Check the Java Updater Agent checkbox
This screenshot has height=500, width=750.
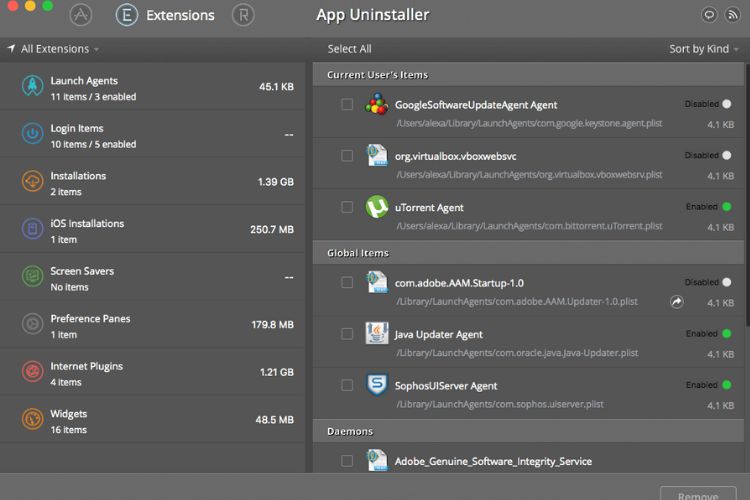(347, 334)
